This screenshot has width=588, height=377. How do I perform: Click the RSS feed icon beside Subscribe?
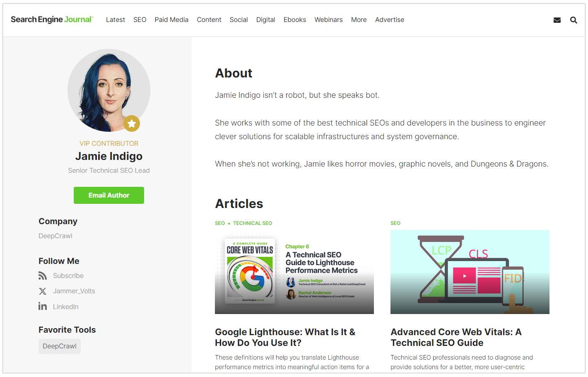click(43, 276)
